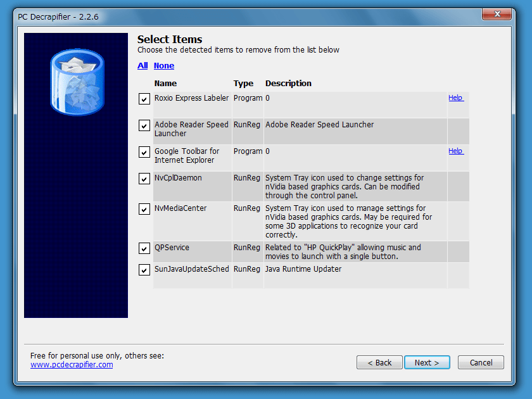Click the Description column header
The width and height of the screenshot is (532, 399).
288,84
